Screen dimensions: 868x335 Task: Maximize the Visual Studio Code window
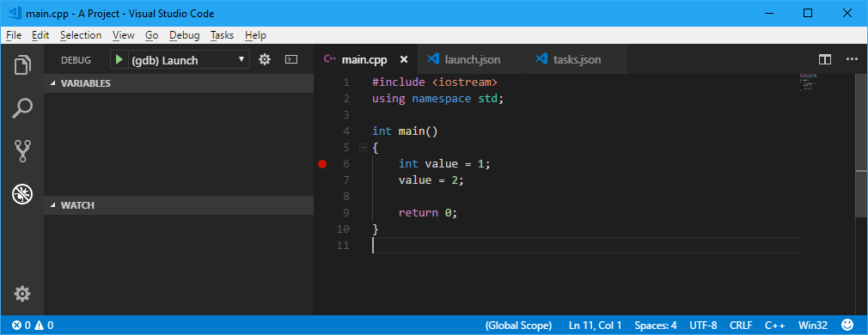pos(808,13)
